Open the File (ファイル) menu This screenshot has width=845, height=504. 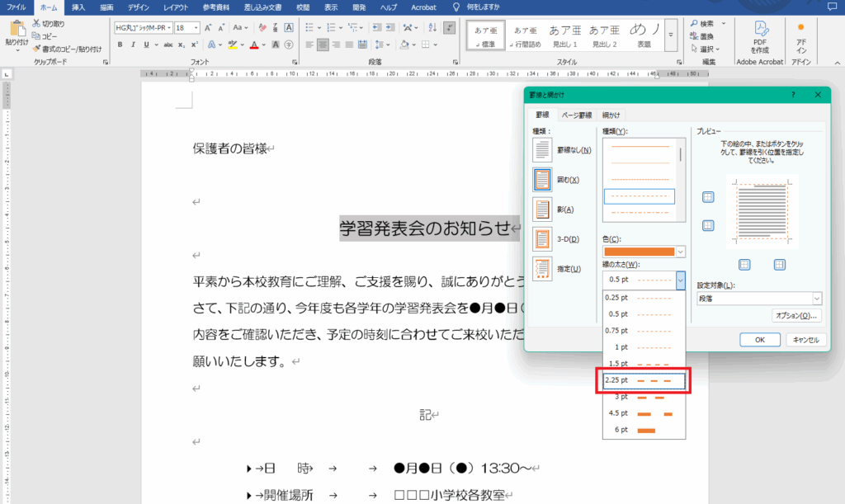coord(17,7)
